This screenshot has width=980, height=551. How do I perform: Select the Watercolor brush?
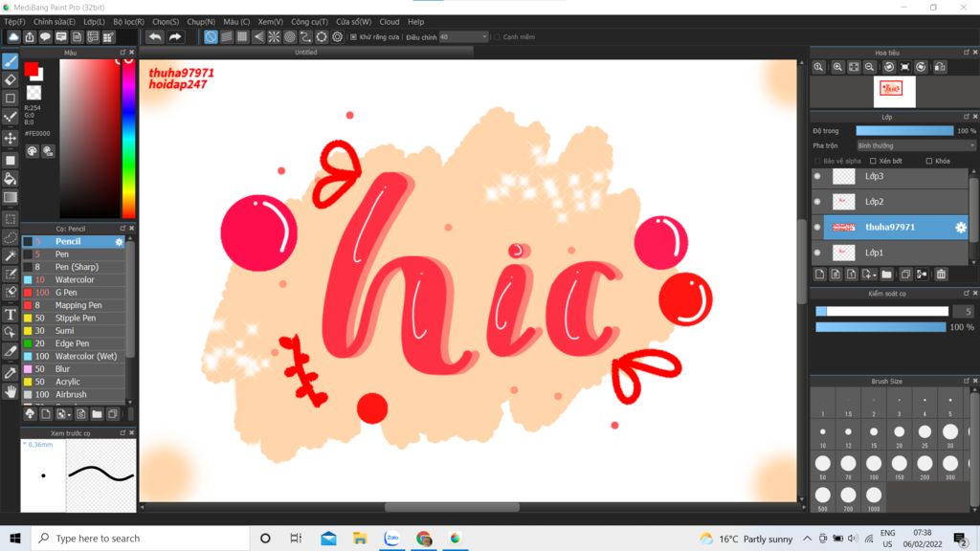[74, 280]
